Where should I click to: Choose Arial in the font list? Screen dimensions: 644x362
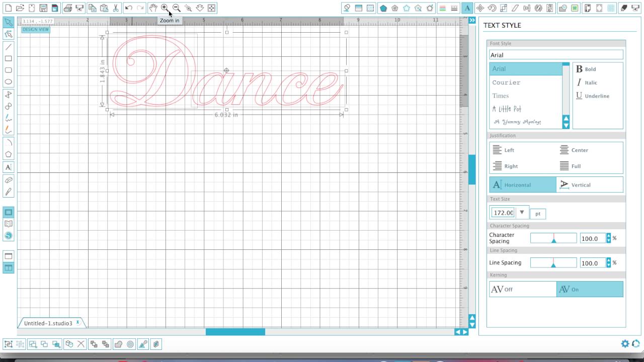point(526,69)
